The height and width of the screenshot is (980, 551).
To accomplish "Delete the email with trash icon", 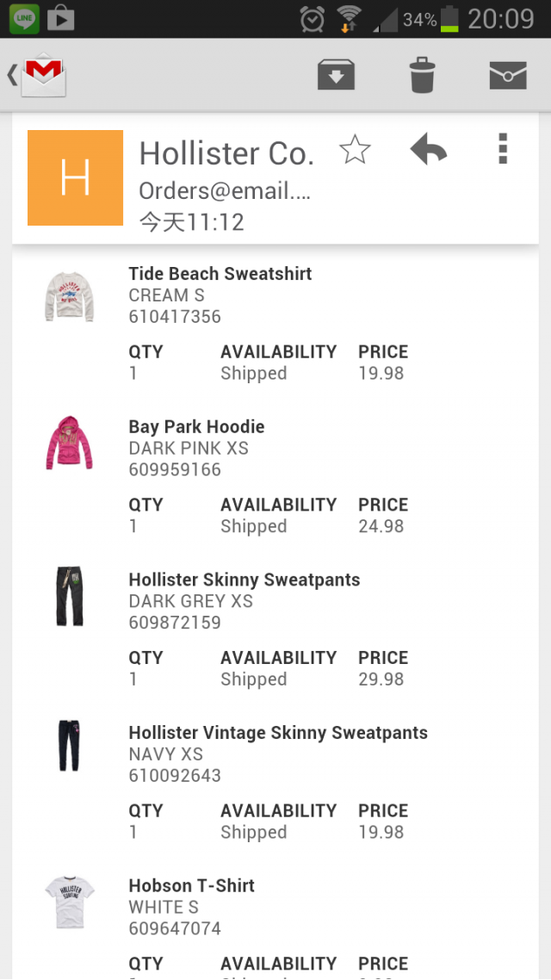I will (x=422, y=76).
